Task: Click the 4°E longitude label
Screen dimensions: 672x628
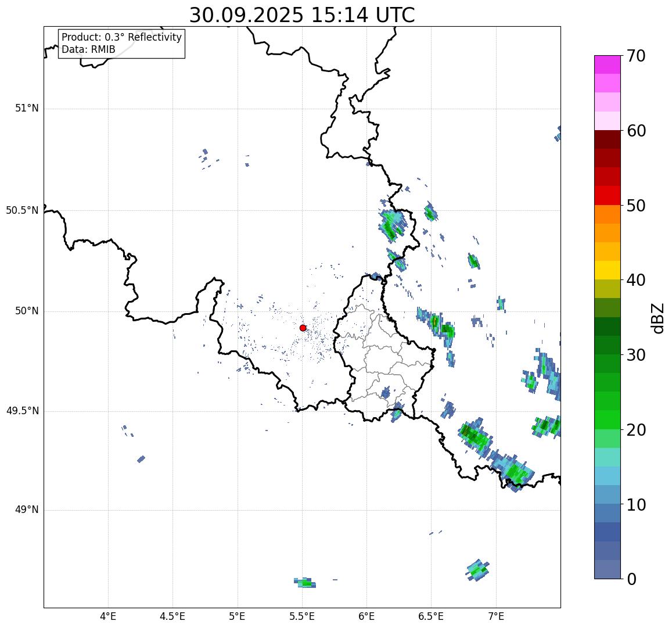Action: tap(108, 616)
